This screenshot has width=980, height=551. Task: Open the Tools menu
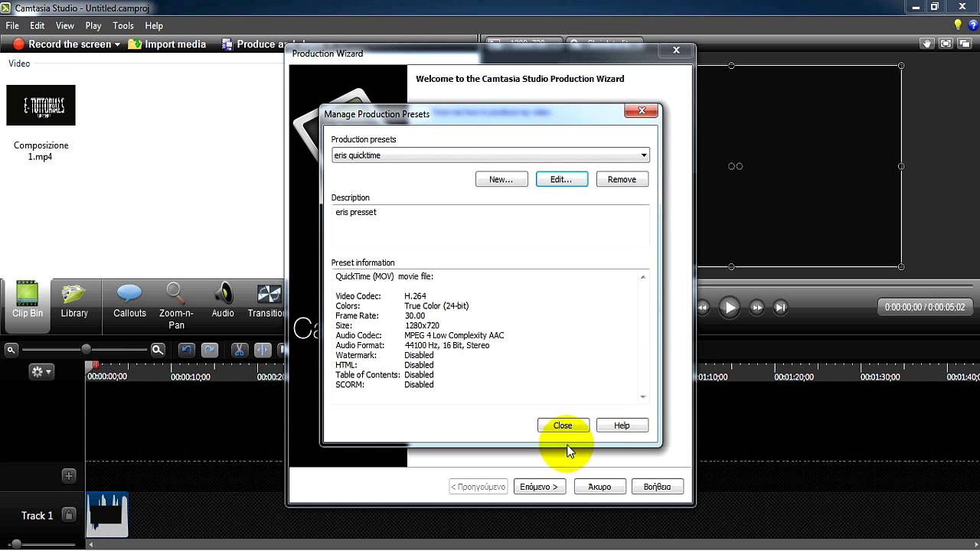123,25
